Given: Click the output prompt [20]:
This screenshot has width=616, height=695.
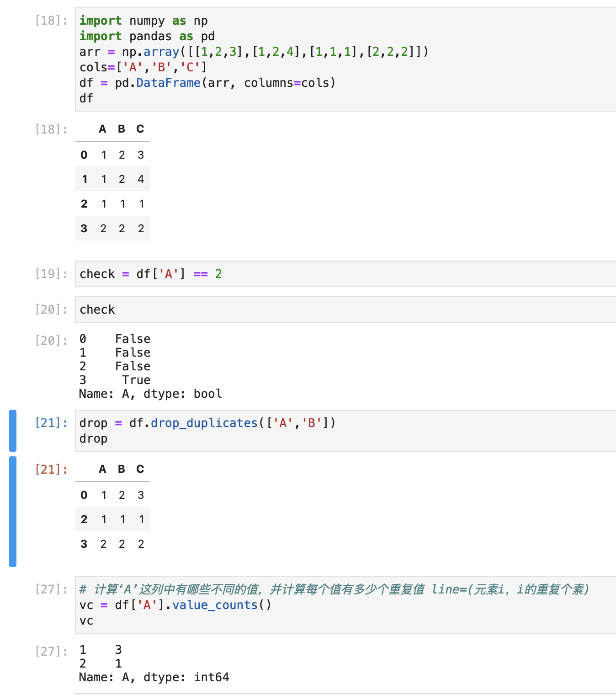Looking at the screenshot, I should coord(51,340).
